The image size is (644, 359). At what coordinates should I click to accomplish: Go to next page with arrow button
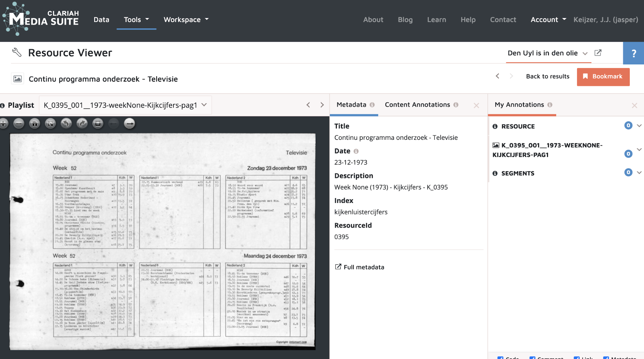tap(130, 124)
